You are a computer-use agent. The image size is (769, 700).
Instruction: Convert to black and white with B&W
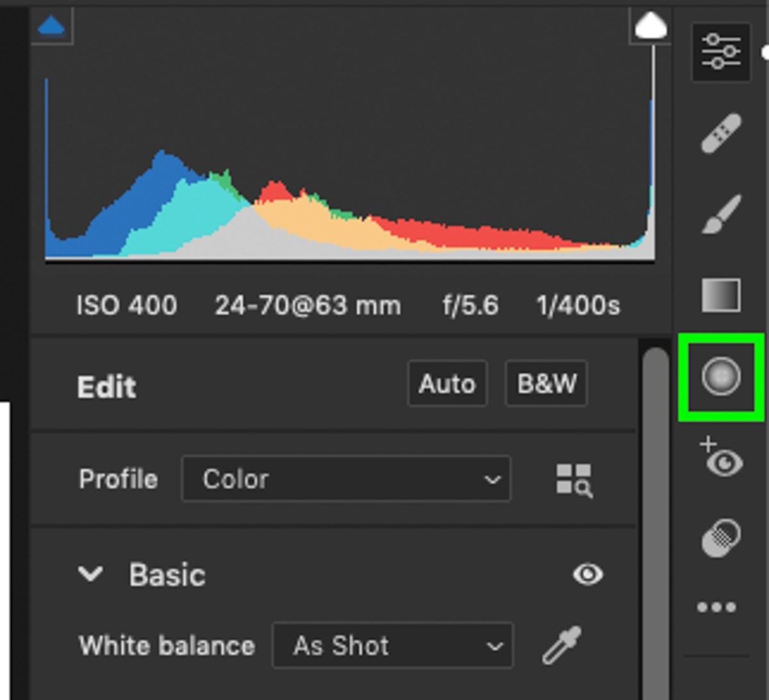546,384
